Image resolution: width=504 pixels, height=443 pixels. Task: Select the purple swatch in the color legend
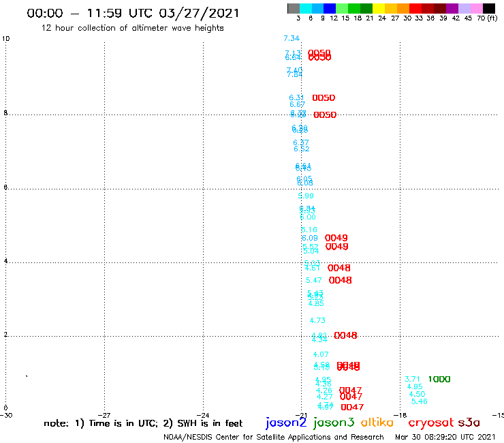[x=452, y=8]
